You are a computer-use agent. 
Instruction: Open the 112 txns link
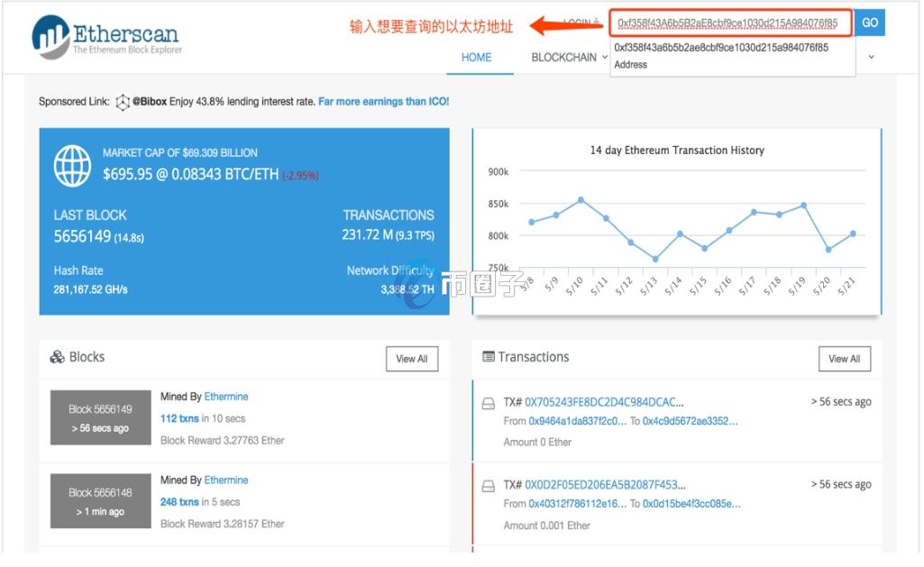[x=179, y=418]
